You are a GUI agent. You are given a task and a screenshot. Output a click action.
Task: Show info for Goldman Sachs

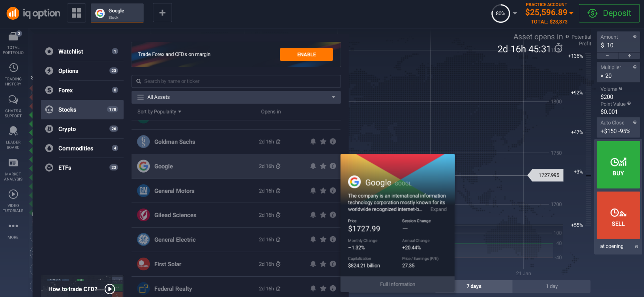[333, 142]
